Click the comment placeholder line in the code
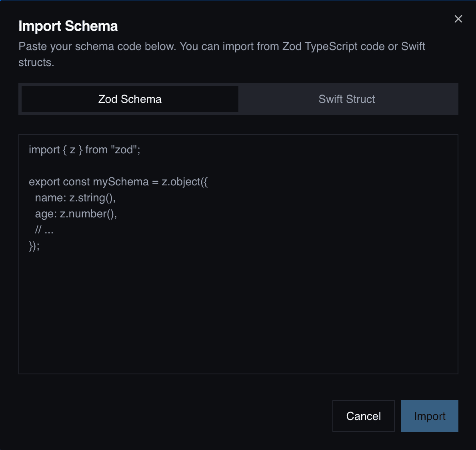 coord(44,230)
